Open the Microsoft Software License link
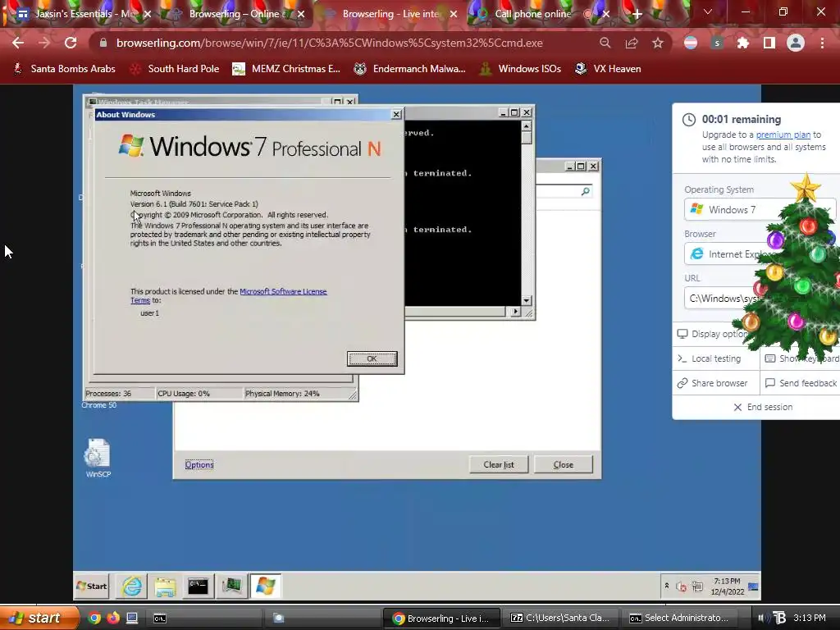The height and width of the screenshot is (630, 840). [x=283, y=291]
